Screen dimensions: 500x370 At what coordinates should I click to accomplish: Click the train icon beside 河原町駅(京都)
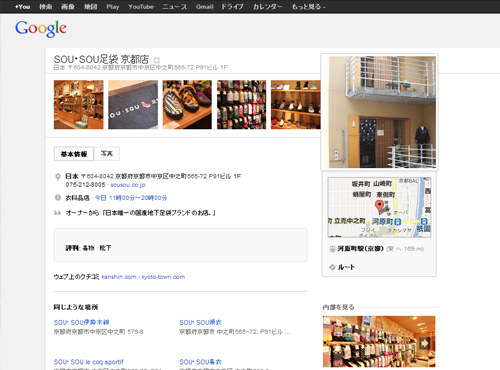pos(332,249)
